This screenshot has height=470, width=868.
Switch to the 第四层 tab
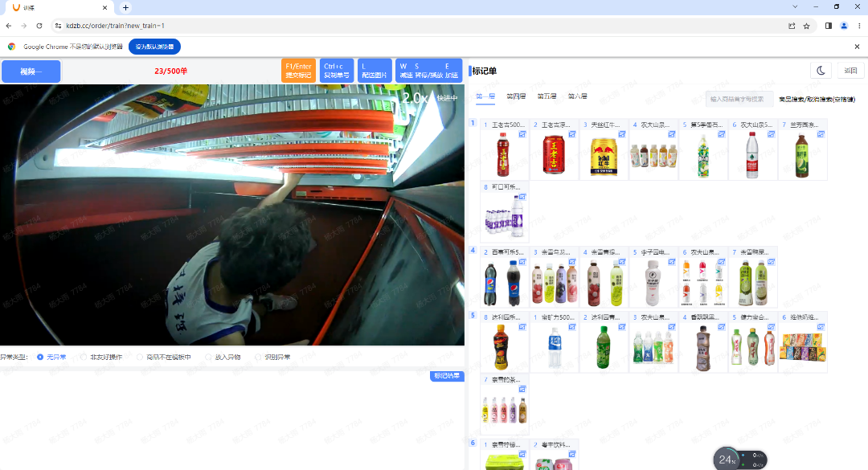(516, 96)
